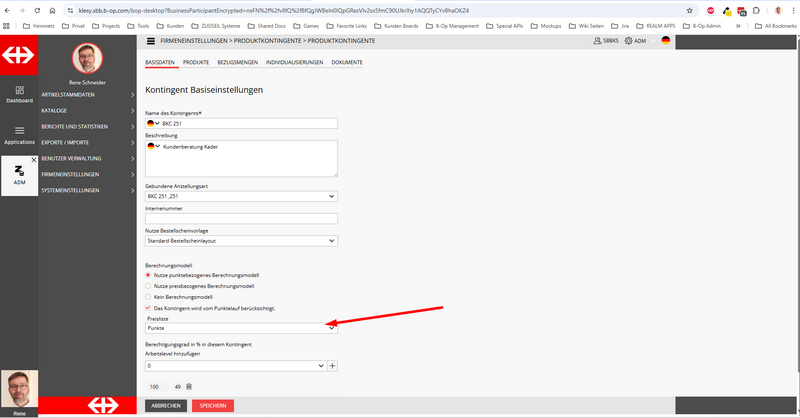Image resolution: width=800 pixels, height=418 pixels.
Task: Open the Preisliste dropdown
Action: pos(241,327)
